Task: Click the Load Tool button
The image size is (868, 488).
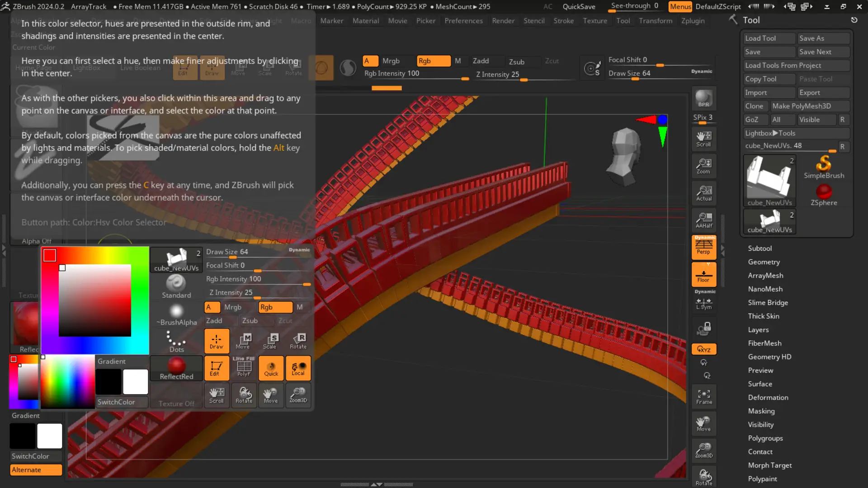Action: tap(769, 38)
